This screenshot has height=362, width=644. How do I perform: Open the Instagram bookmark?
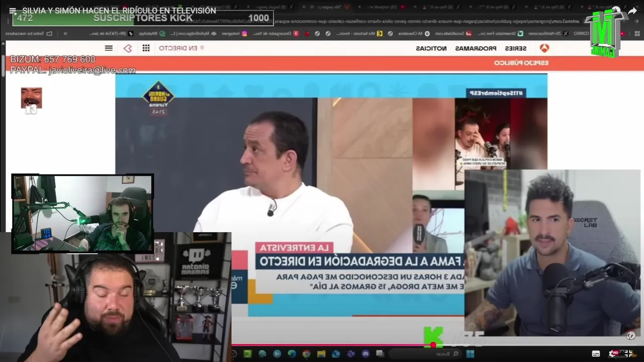pyautogui.click(x=234, y=33)
